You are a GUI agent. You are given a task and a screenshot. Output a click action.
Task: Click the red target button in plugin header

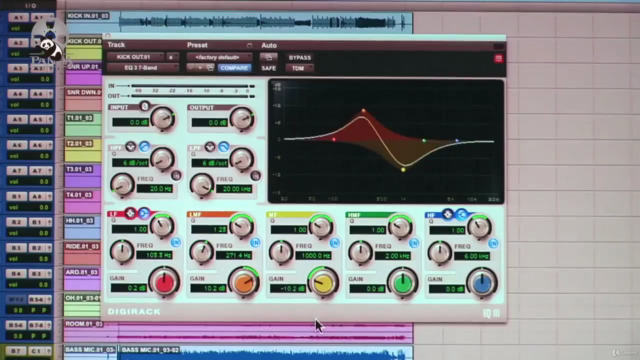498,58
